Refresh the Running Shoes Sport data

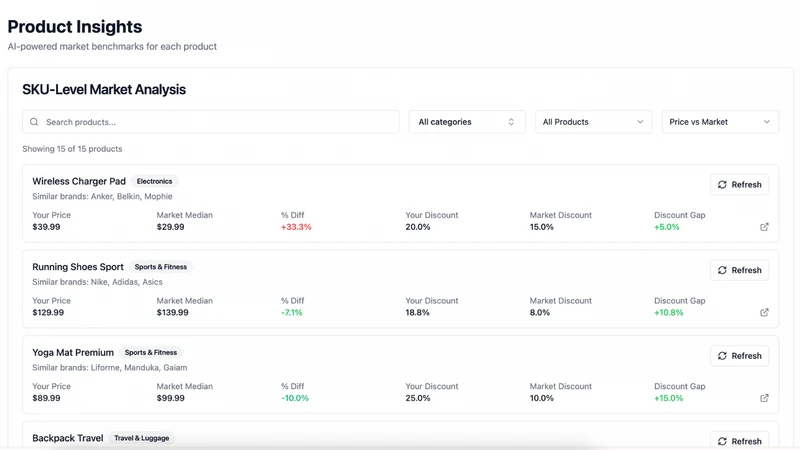coord(739,270)
